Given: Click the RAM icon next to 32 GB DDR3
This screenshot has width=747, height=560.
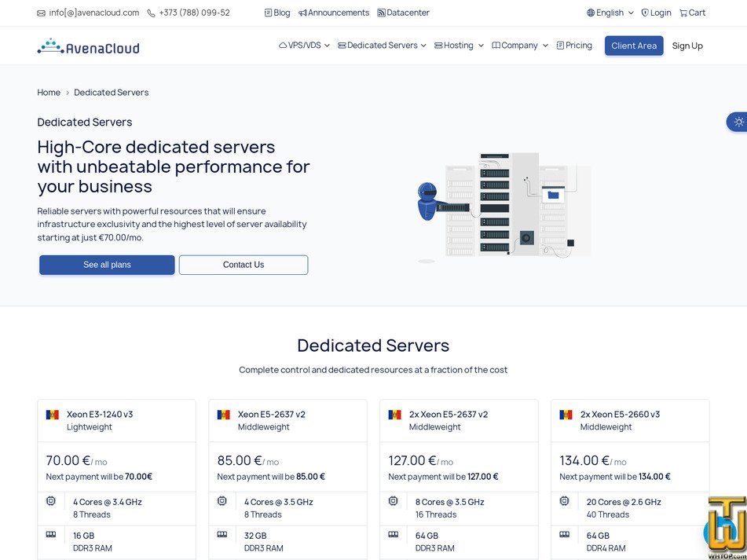Looking at the screenshot, I should (x=222, y=535).
